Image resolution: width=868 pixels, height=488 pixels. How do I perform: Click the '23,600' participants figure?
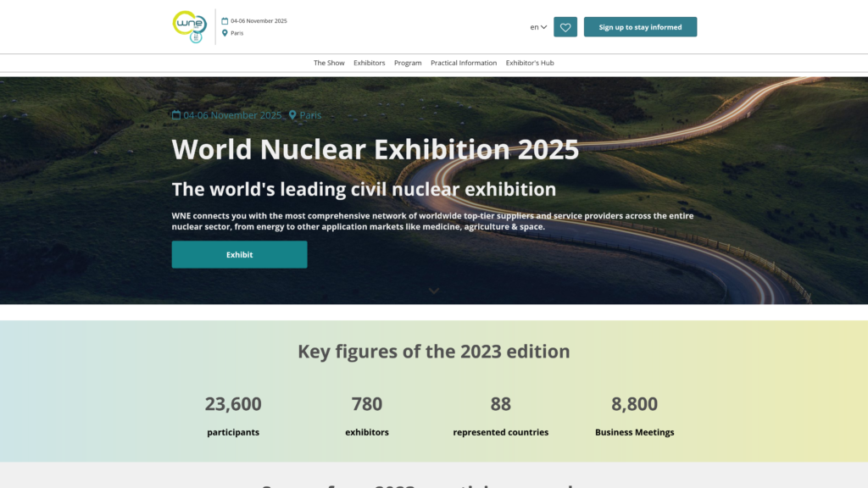click(x=233, y=404)
